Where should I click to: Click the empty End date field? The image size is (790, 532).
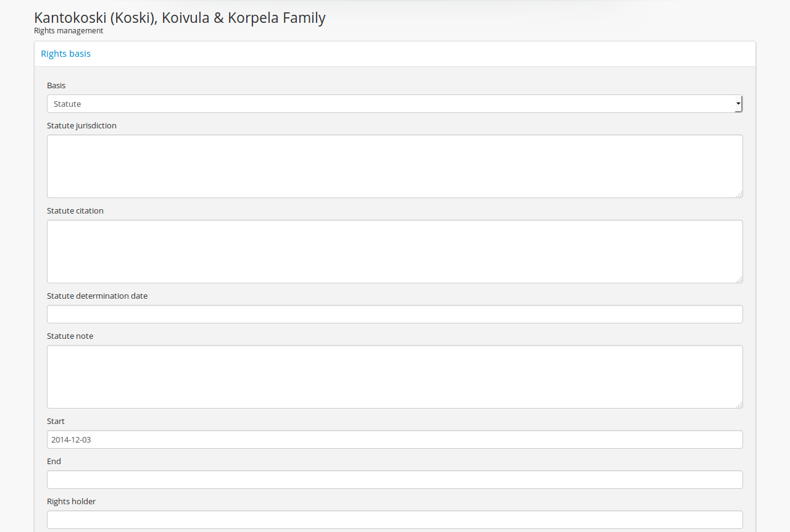click(394, 480)
